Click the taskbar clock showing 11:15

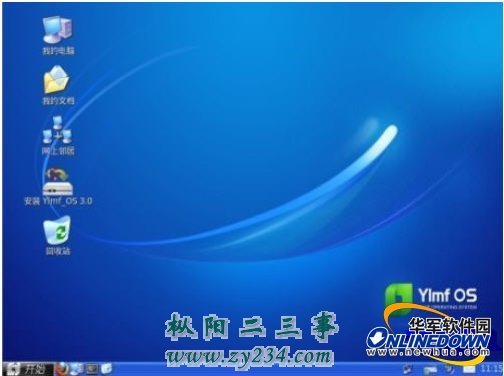coord(491,369)
